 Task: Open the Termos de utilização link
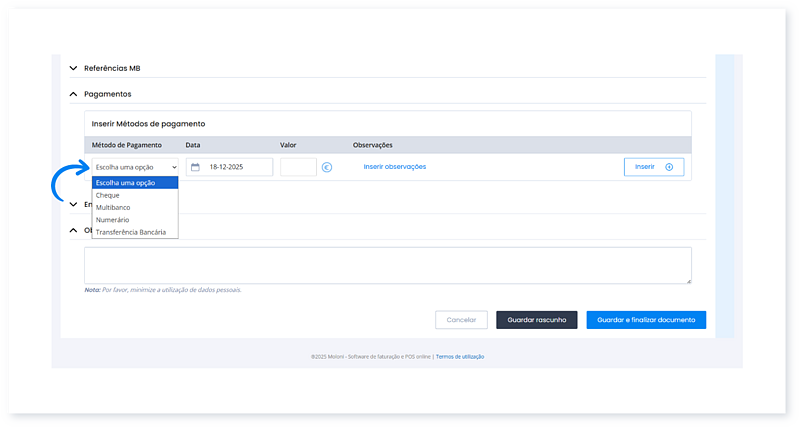[x=460, y=356]
